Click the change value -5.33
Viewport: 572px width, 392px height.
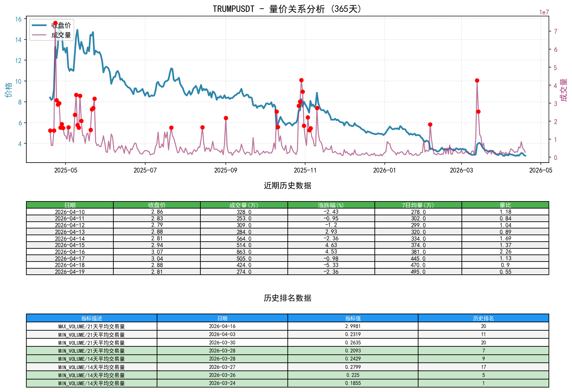331,265
